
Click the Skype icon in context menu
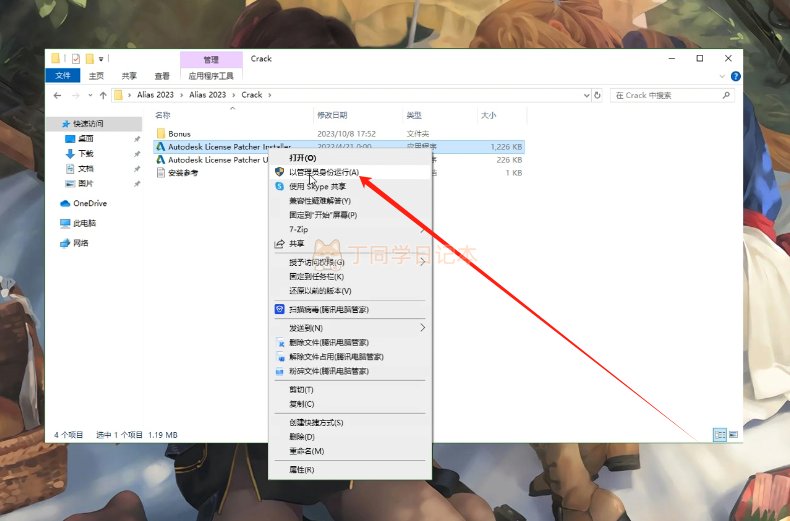coord(280,186)
